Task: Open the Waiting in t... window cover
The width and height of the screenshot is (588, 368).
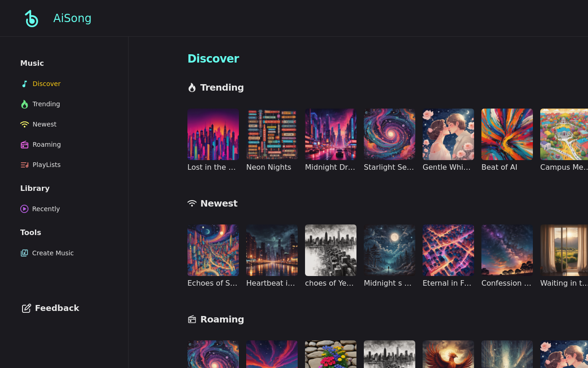Action: [x=564, y=250]
